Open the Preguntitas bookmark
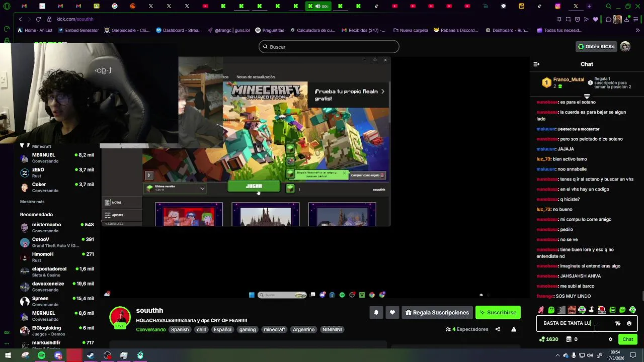 [270, 30]
